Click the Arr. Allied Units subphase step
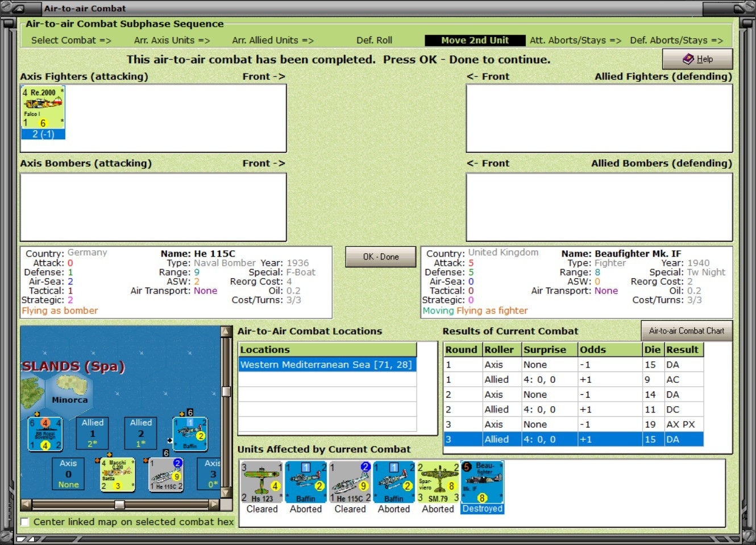756x545 pixels. click(273, 40)
